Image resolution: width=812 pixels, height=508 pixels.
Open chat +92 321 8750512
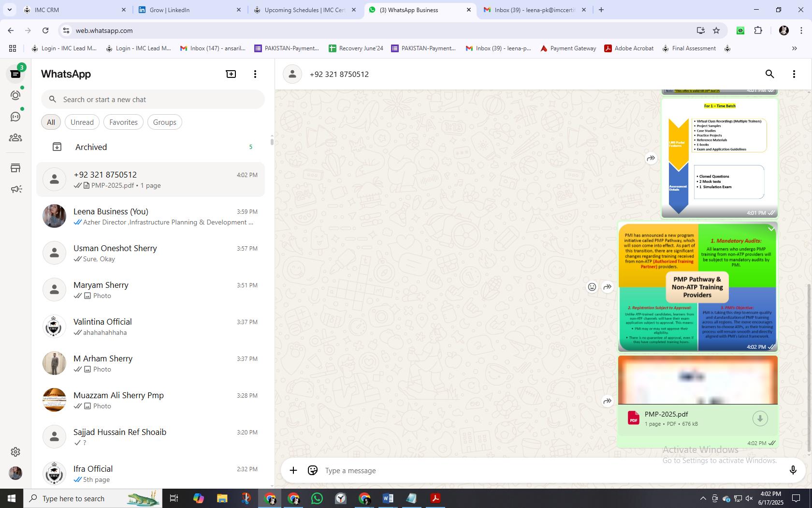[150, 179]
